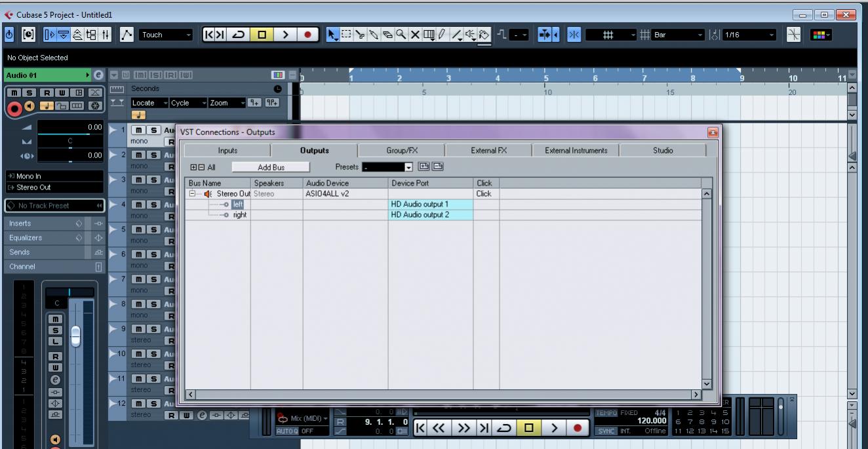Toggle Cycle in the top transport
The image size is (868, 449).
pyautogui.click(x=237, y=35)
